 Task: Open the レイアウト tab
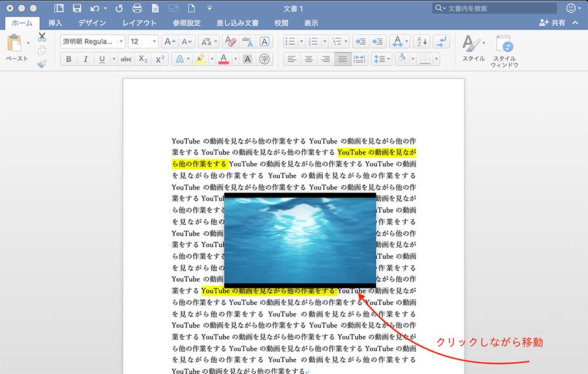point(139,23)
